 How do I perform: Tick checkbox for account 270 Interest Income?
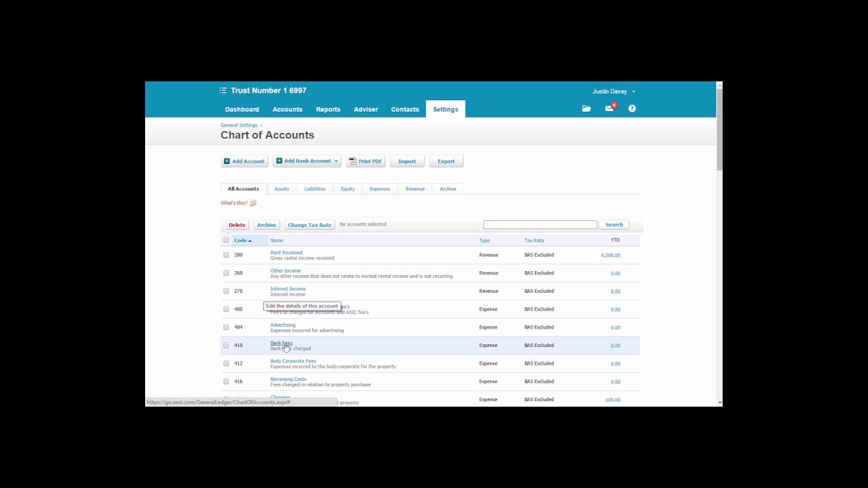coord(226,291)
